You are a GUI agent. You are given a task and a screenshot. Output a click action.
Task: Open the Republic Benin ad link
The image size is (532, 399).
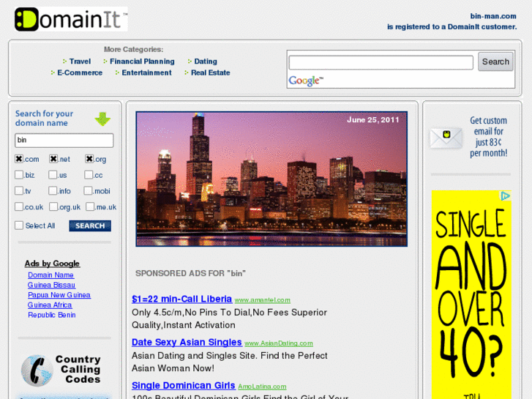pos(51,315)
